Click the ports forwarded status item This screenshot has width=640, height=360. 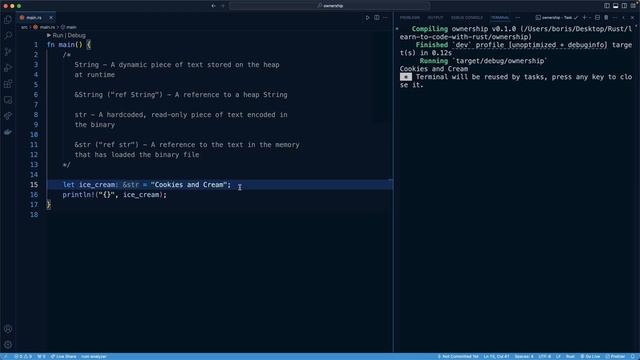(41, 356)
